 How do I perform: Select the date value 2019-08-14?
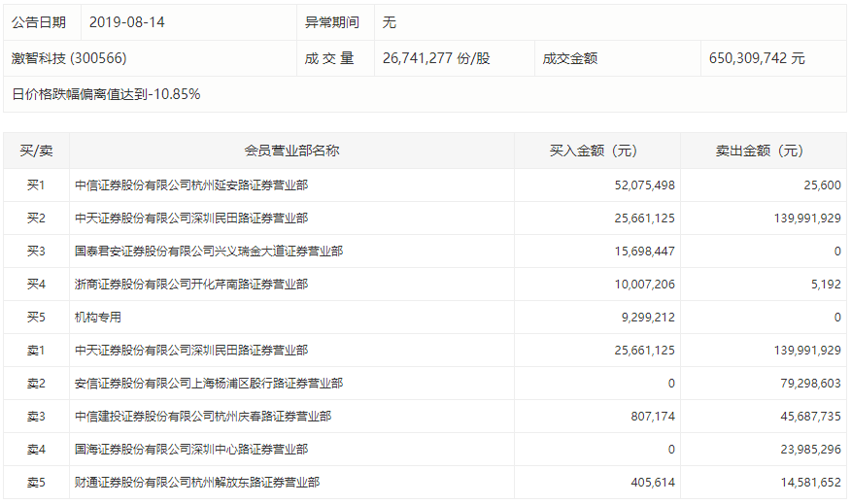point(126,22)
